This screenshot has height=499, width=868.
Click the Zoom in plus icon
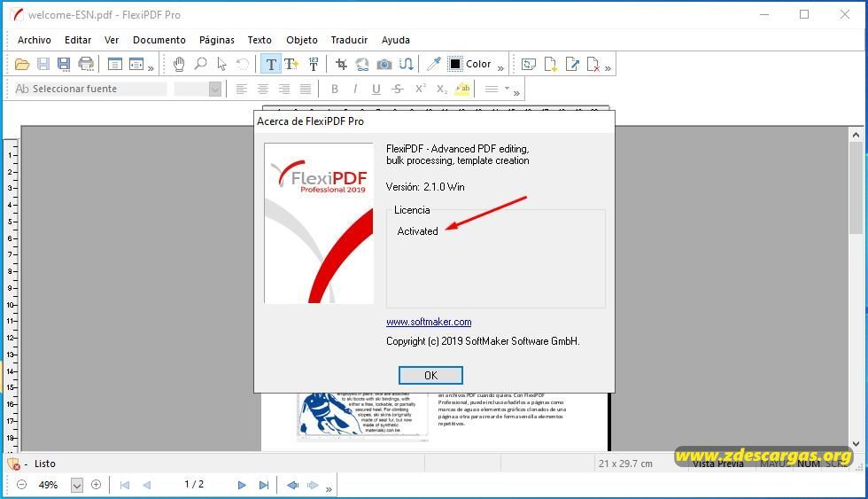click(x=96, y=485)
